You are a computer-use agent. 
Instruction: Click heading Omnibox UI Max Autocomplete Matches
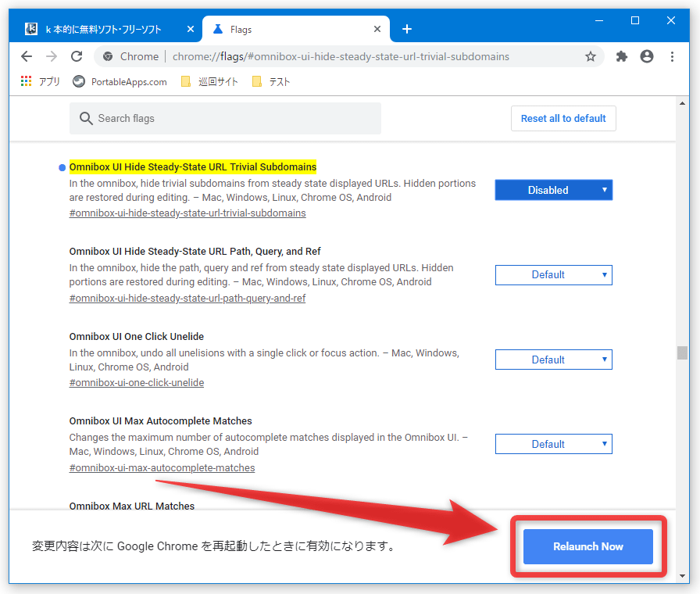click(161, 421)
